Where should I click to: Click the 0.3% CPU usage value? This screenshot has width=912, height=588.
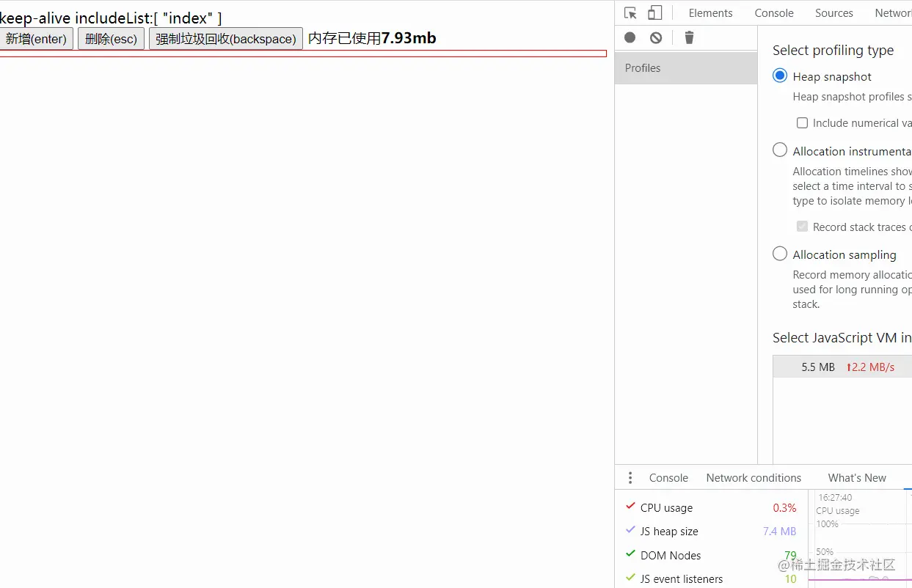[784, 507]
